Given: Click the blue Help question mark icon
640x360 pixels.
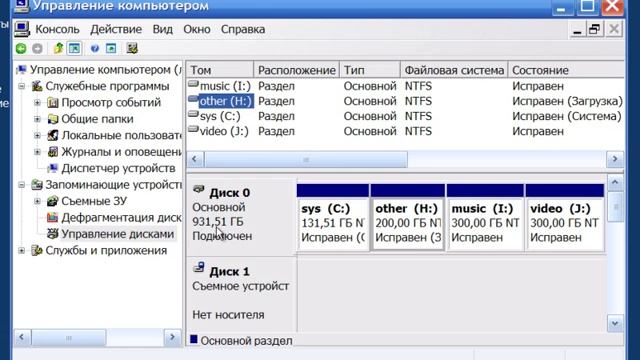Looking at the screenshot, I should tap(95, 49).
